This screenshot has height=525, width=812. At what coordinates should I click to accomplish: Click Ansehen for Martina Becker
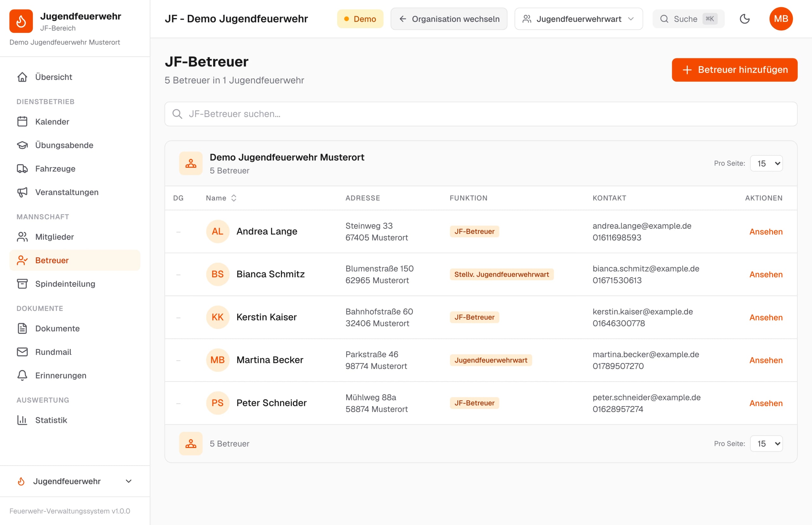[x=766, y=360]
